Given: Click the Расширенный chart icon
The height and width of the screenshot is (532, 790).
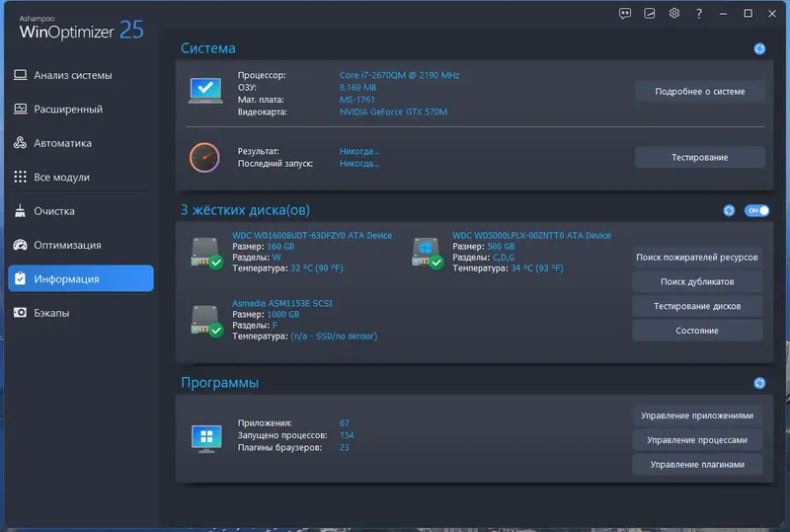Looking at the screenshot, I should [x=20, y=109].
